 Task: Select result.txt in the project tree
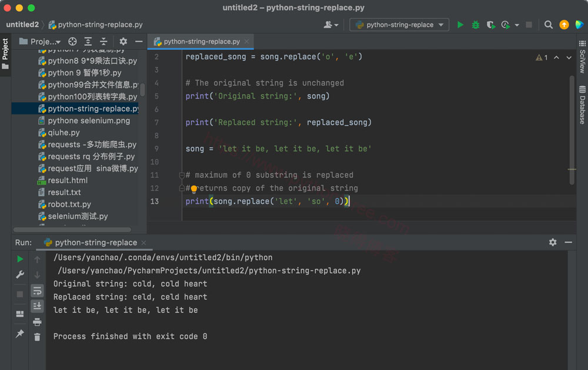59,192
